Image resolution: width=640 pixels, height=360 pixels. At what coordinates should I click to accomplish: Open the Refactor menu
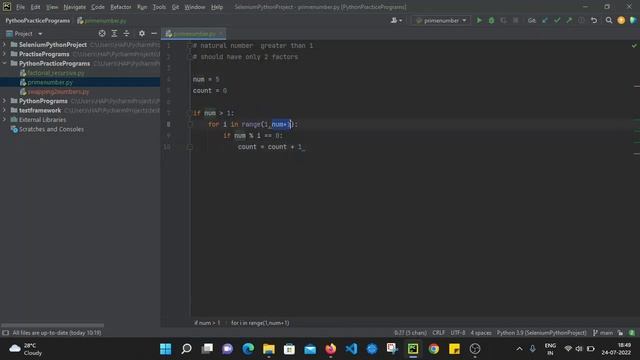[121, 7]
